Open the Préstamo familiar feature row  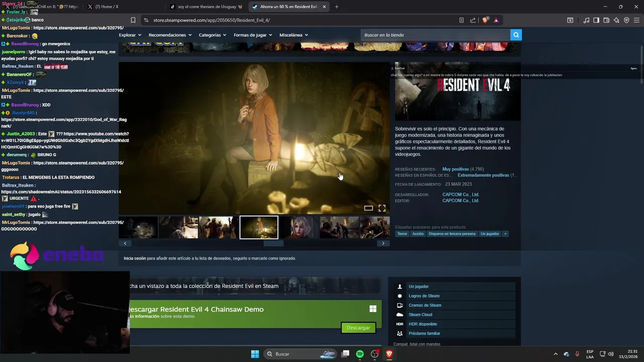[455, 333]
